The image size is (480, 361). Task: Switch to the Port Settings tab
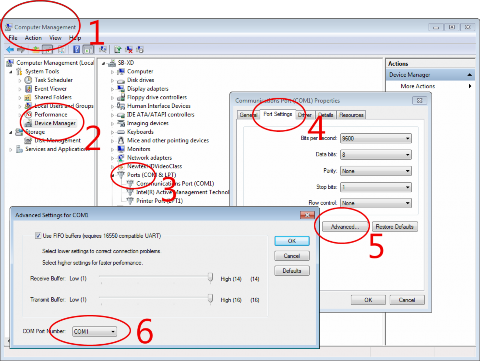click(x=278, y=114)
